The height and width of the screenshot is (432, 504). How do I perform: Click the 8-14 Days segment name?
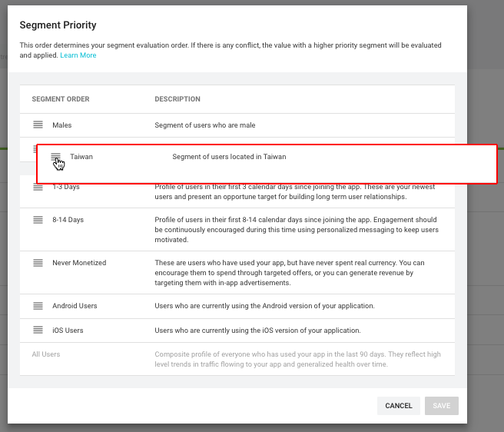pyautogui.click(x=68, y=220)
